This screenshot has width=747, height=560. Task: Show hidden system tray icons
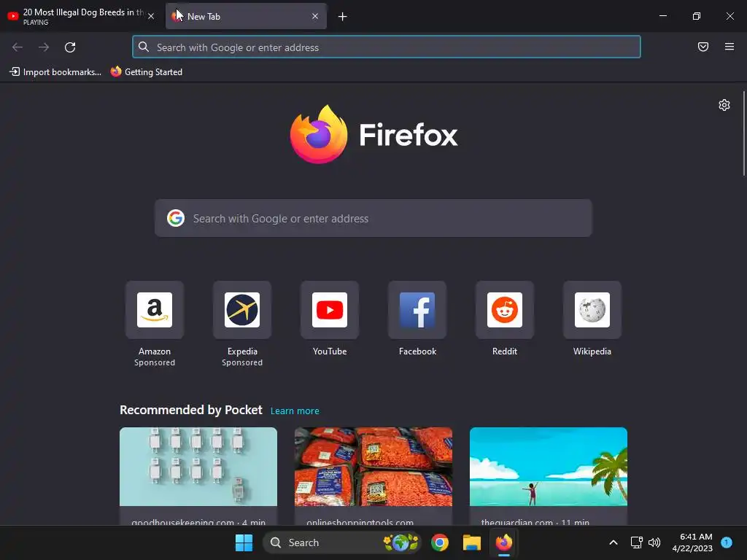pos(614,542)
